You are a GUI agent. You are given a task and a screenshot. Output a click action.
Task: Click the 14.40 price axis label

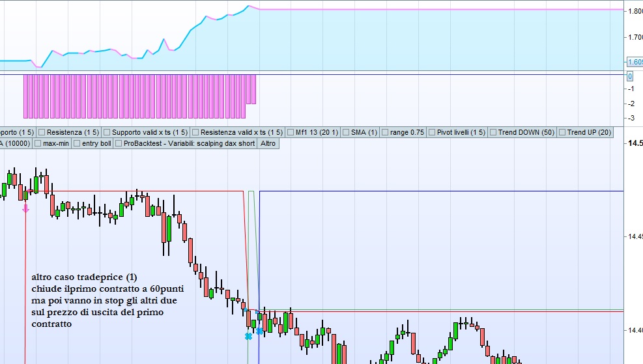[x=635, y=330]
